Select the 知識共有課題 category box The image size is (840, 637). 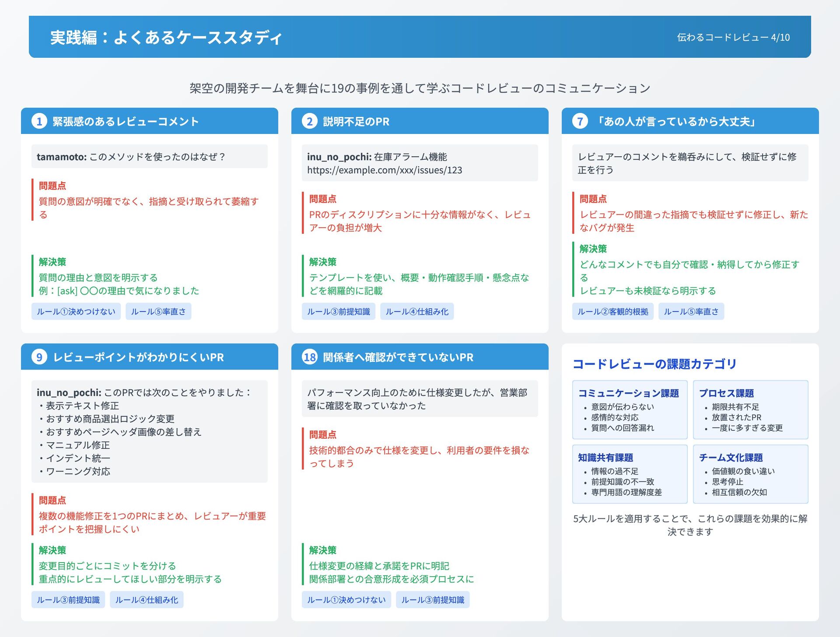(x=630, y=474)
